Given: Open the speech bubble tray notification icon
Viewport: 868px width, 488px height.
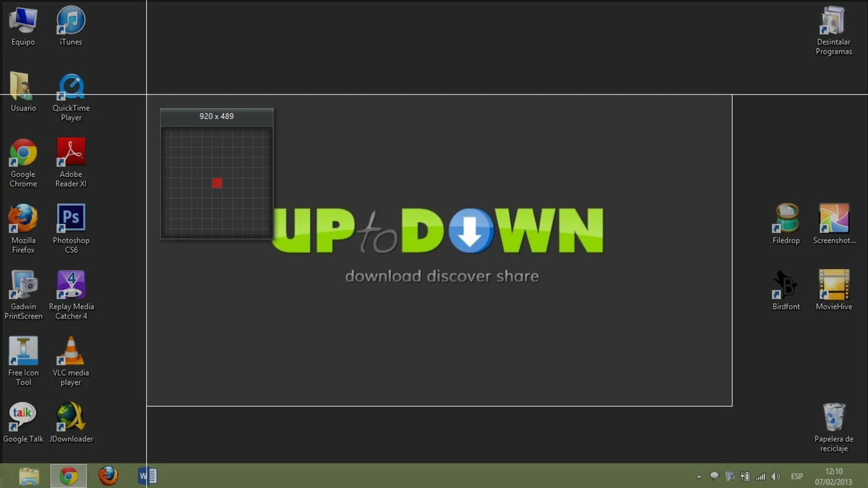Looking at the screenshot, I should (714, 476).
